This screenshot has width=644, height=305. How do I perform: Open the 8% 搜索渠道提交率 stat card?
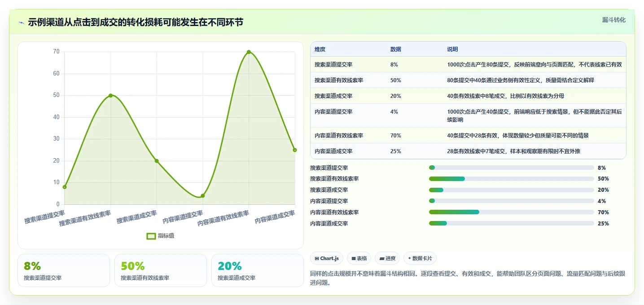(x=64, y=270)
